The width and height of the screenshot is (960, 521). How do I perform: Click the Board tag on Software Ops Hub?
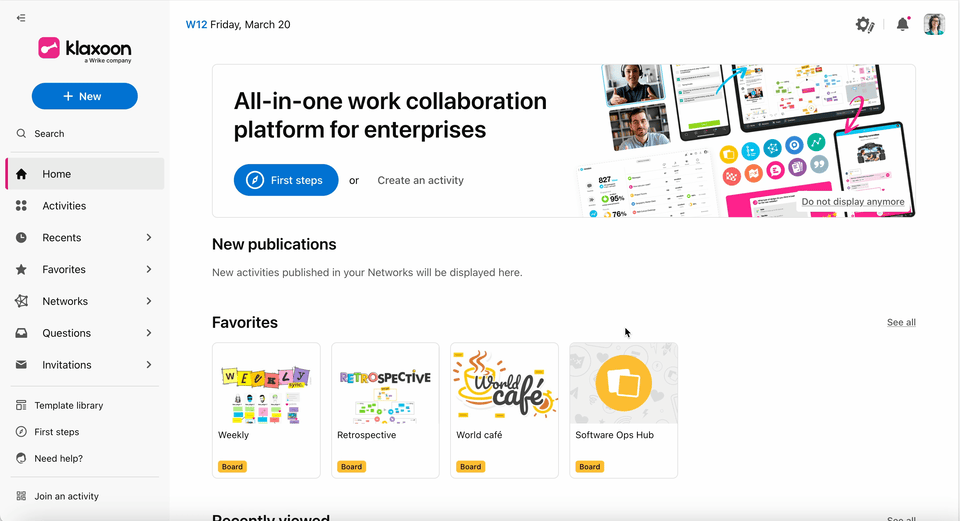click(590, 467)
